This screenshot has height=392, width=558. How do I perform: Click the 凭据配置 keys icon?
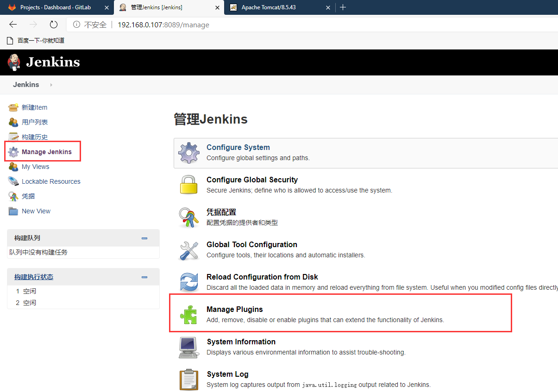point(189,218)
